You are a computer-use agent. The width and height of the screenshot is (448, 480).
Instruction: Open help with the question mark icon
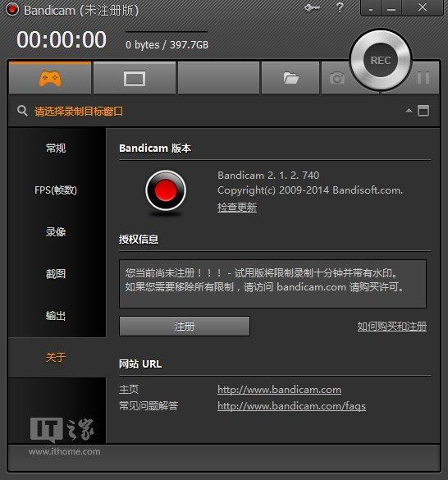pyautogui.click(x=340, y=7)
